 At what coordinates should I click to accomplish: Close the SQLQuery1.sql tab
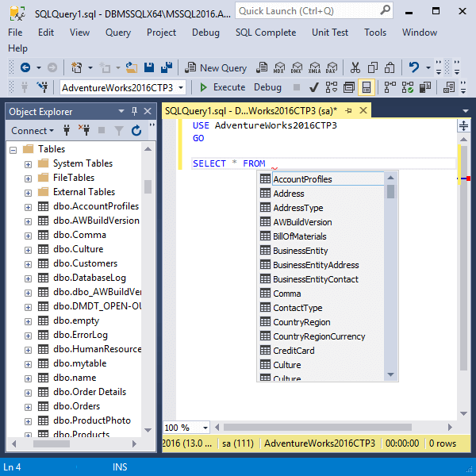coord(363,110)
